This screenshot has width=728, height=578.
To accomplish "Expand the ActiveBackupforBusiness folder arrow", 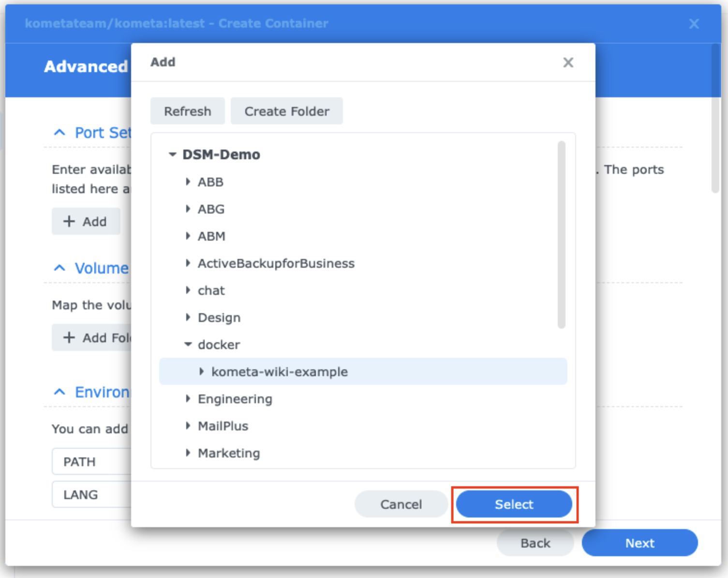I will (x=188, y=263).
